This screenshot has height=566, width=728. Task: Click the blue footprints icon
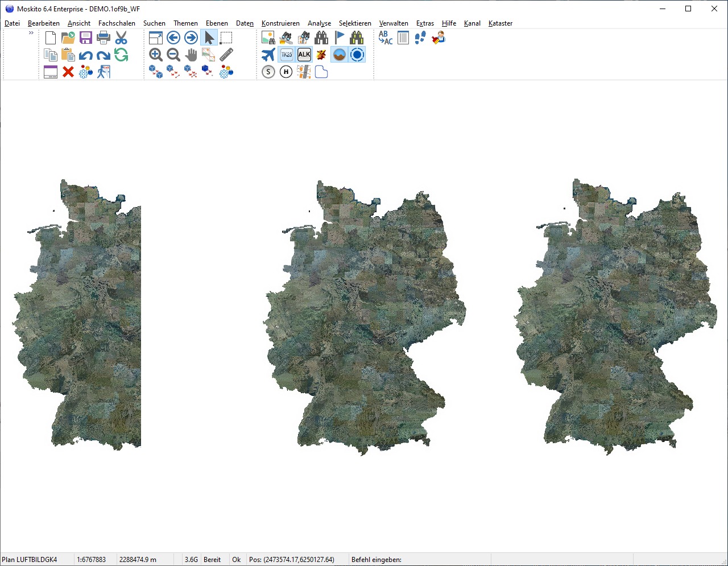pos(420,38)
